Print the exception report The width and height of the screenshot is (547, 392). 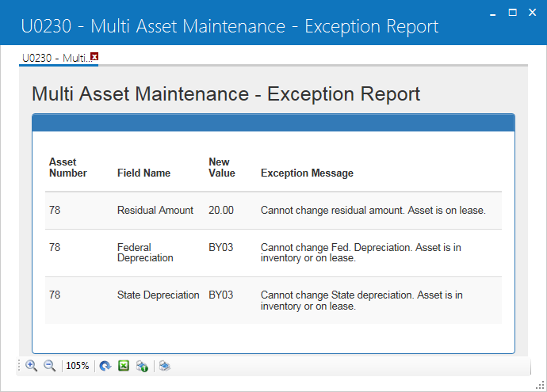(165, 366)
